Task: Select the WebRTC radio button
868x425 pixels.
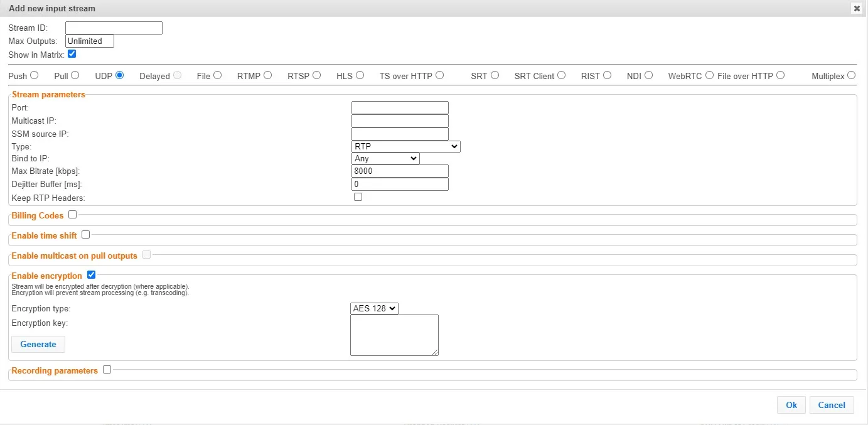Action: tap(709, 75)
